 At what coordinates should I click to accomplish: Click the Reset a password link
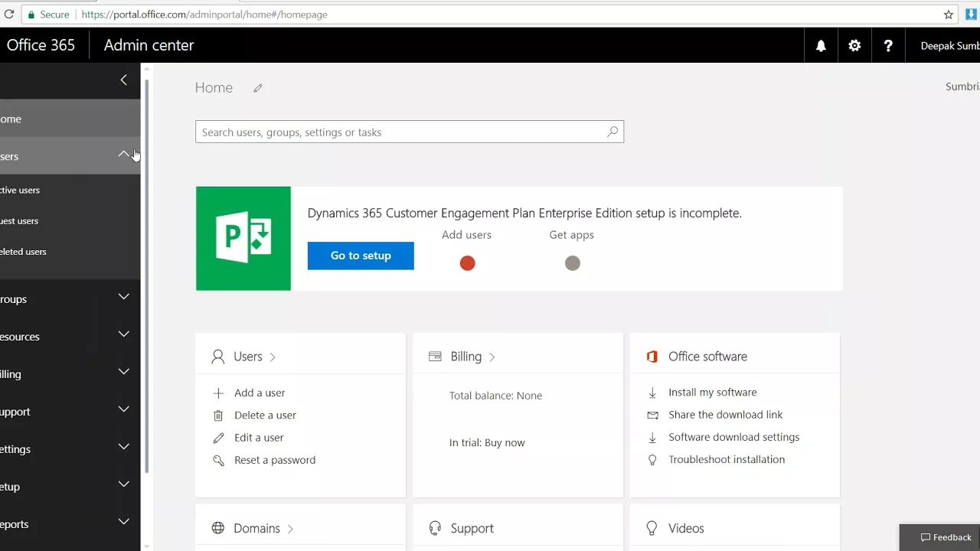275,460
